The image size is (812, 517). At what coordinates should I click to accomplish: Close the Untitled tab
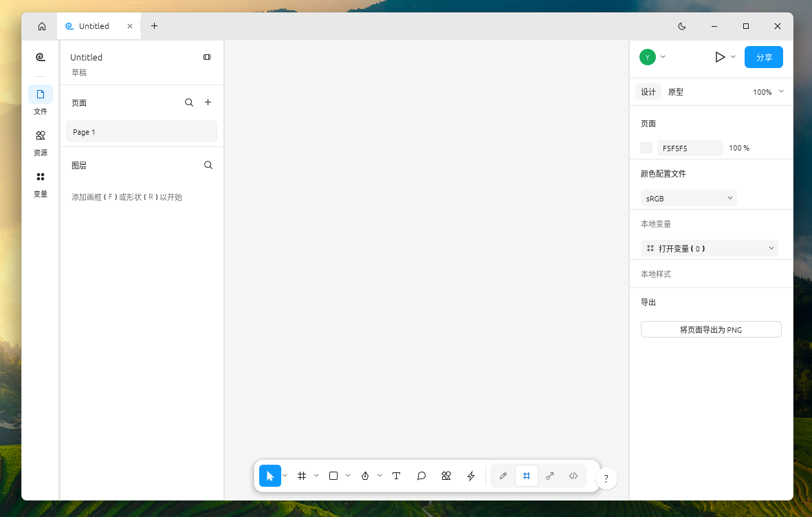point(130,26)
